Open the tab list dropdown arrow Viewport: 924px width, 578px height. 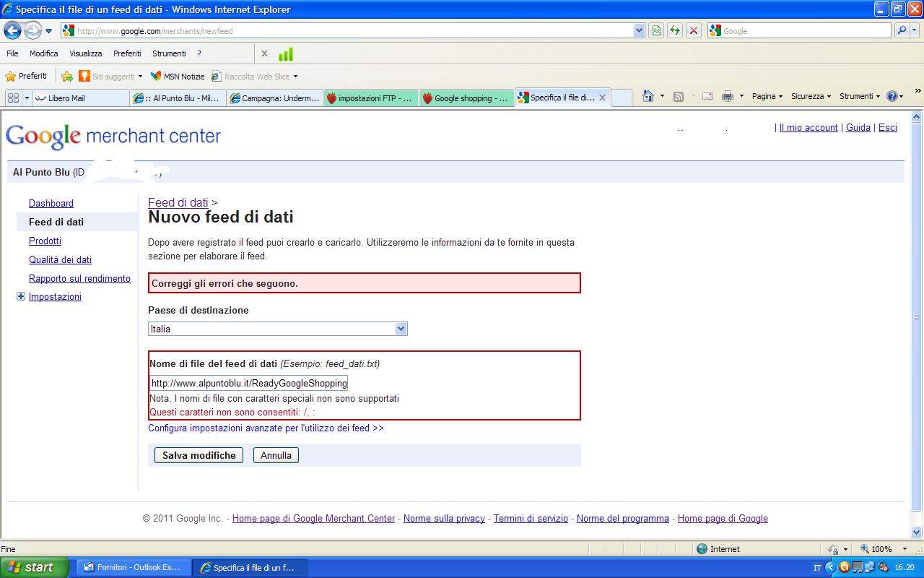(x=27, y=98)
